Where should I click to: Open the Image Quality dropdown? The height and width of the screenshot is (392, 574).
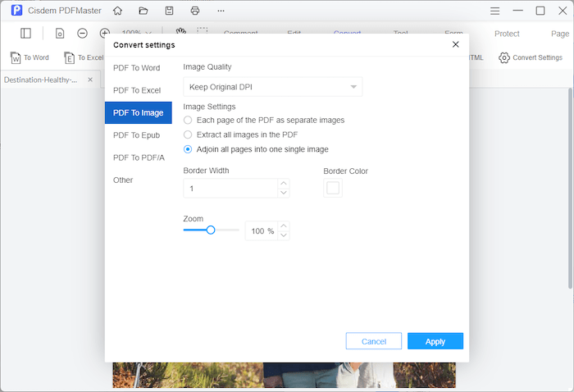(x=272, y=86)
